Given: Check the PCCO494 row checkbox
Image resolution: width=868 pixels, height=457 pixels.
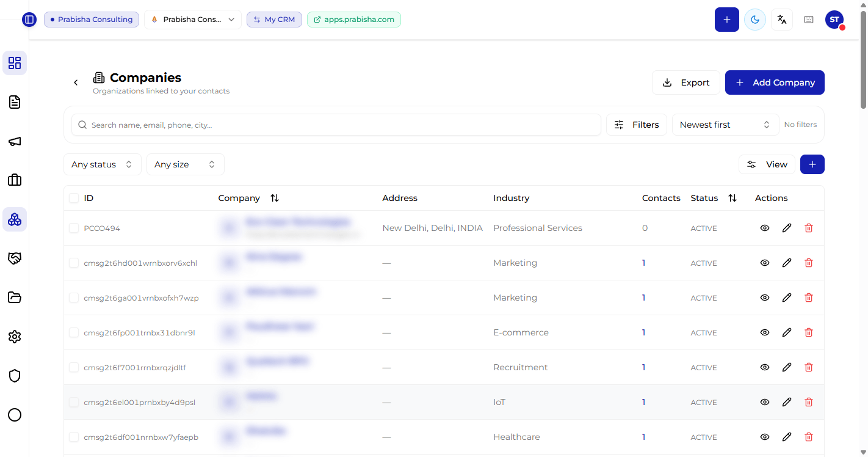Looking at the screenshot, I should click(74, 228).
